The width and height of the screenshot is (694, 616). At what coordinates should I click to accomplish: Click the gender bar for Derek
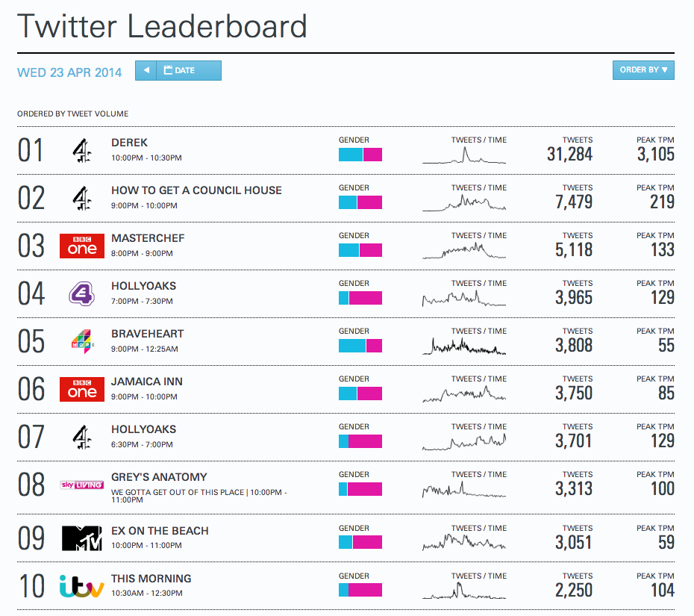coord(360,155)
